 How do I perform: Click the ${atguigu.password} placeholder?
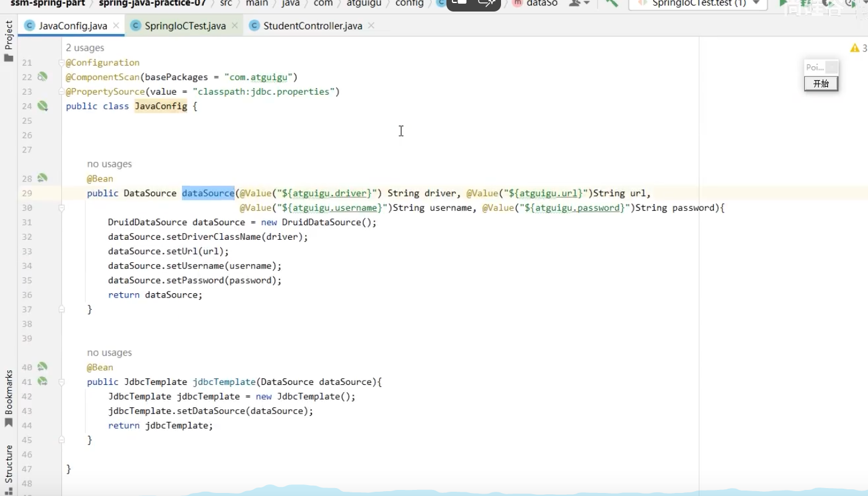[574, 208]
